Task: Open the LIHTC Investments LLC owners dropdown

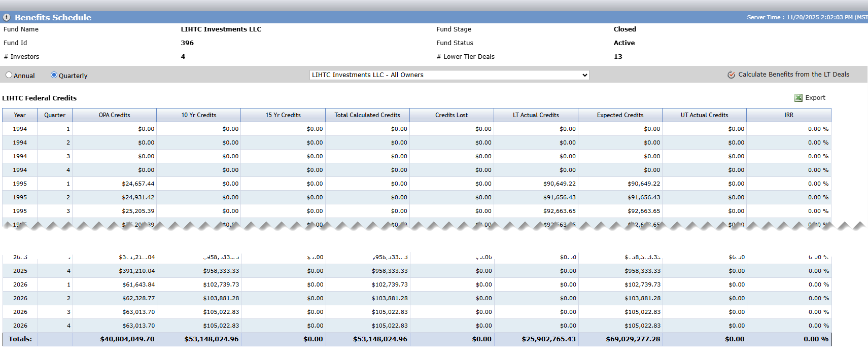Action: 449,75
